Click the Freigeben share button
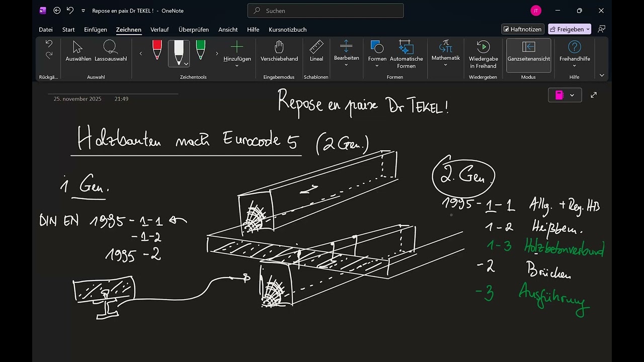The image size is (644, 362). (x=570, y=29)
